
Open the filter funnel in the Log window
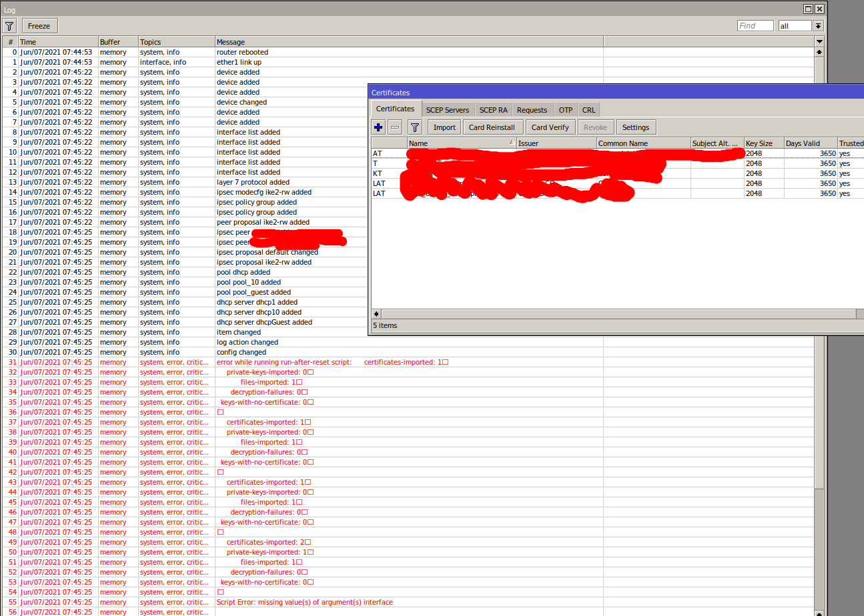tap(9, 25)
